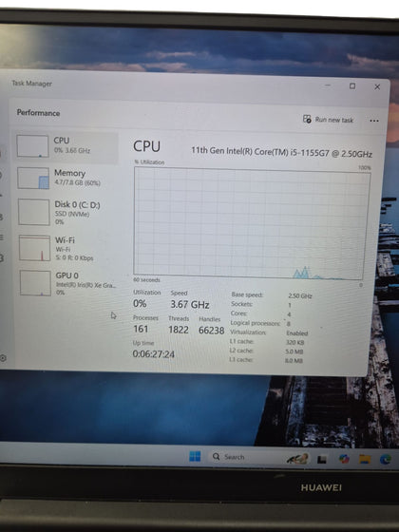Click the Windows Start button
The height and width of the screenshot is (532, 399).
pos(195,456)
